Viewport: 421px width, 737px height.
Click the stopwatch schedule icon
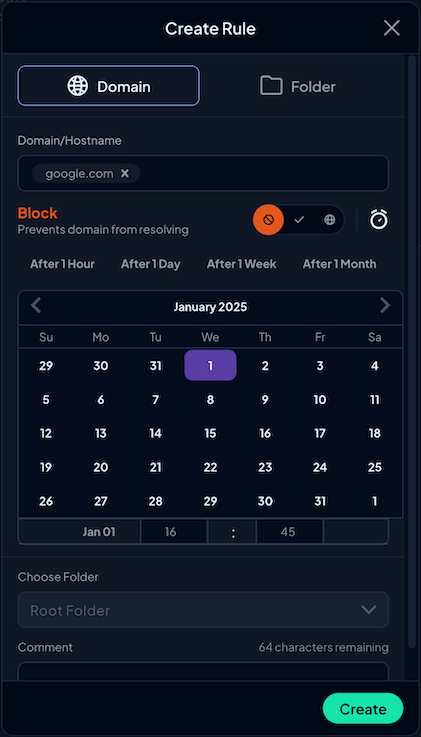379,220
